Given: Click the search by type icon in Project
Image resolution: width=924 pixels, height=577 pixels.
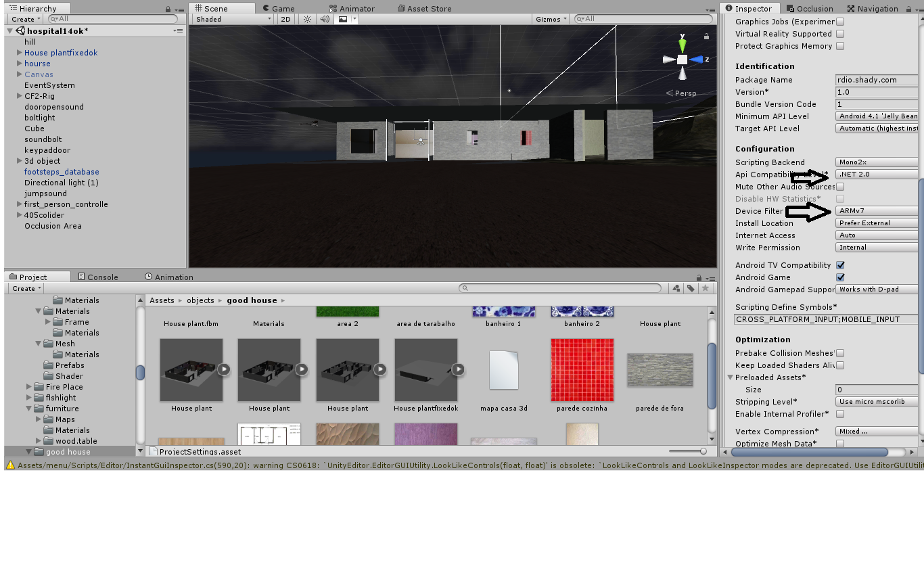Looking at the screenshot, I should (676, 288).
